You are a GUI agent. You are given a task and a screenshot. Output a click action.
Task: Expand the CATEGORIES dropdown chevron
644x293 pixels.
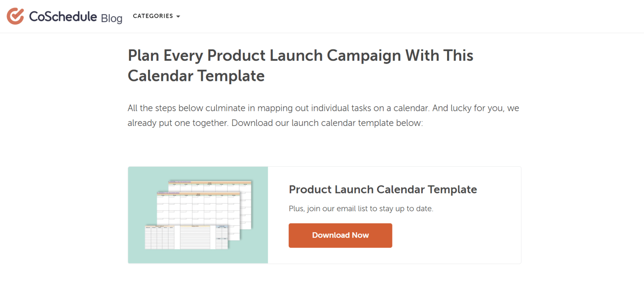coord(178,17)
